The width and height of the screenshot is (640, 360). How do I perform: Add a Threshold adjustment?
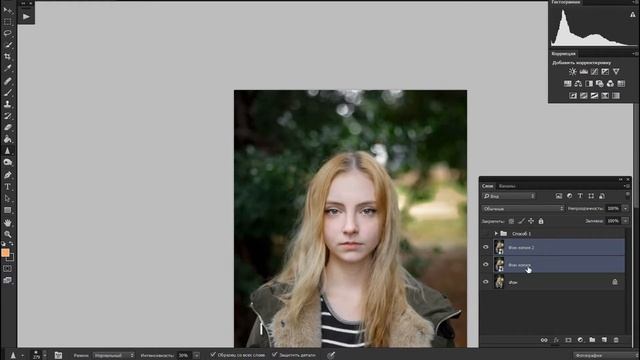click(x=594, y=96)
